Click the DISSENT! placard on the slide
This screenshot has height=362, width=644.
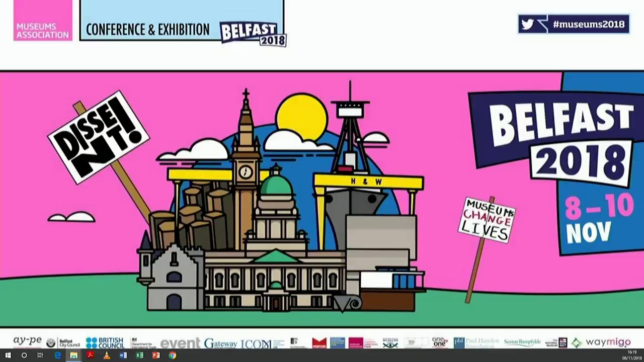99,137
